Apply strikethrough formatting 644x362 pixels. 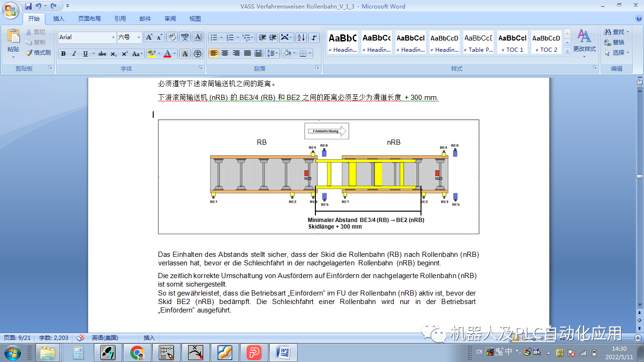102,54
